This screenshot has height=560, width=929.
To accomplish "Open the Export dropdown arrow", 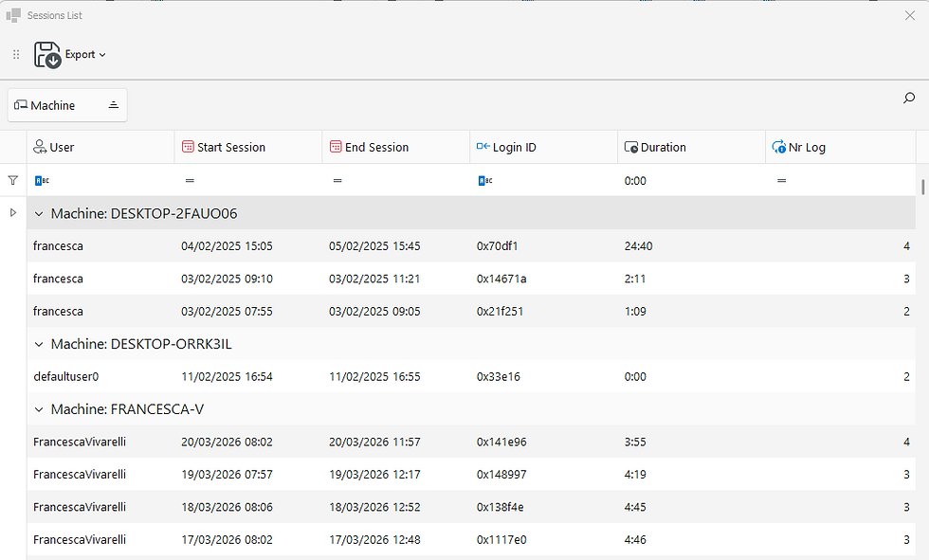I will click(102, 55).
